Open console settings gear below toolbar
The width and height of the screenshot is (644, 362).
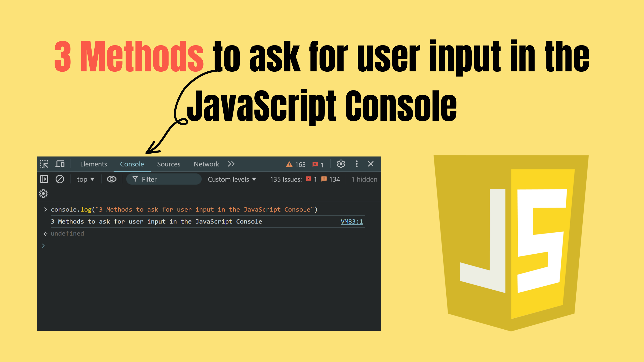(x=44, y=194)
